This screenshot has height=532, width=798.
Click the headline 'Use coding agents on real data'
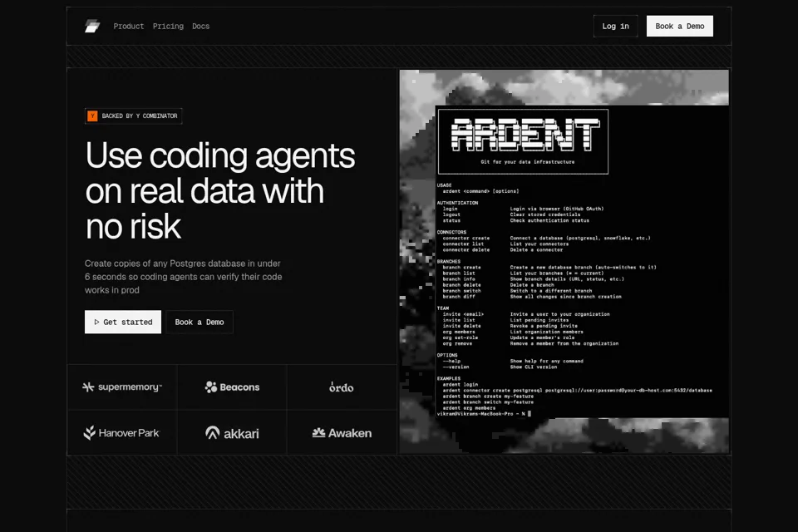(x=219, y=190)
